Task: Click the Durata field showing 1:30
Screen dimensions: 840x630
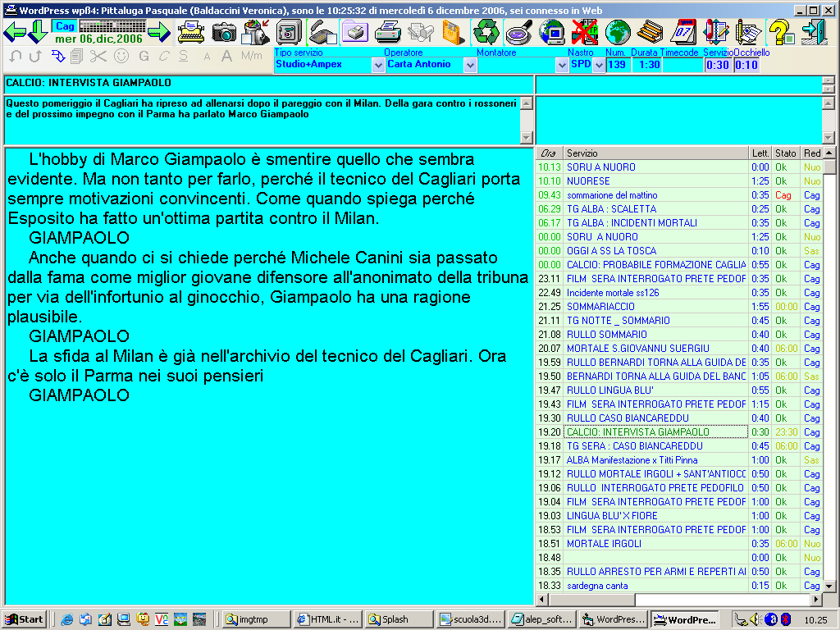Action: 648,65
